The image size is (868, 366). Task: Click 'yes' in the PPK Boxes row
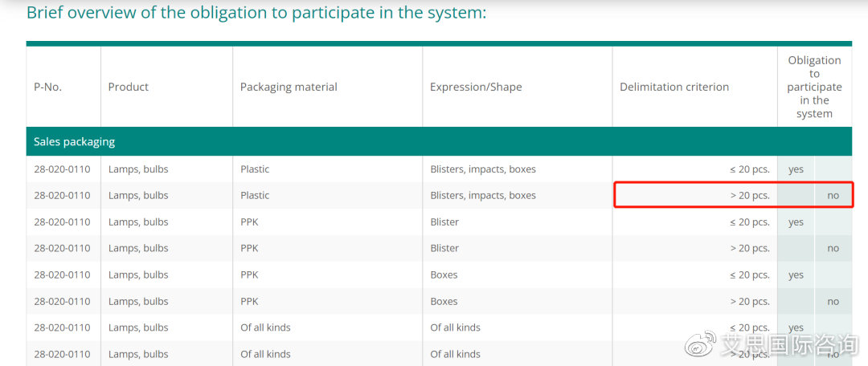pos(796,274)
